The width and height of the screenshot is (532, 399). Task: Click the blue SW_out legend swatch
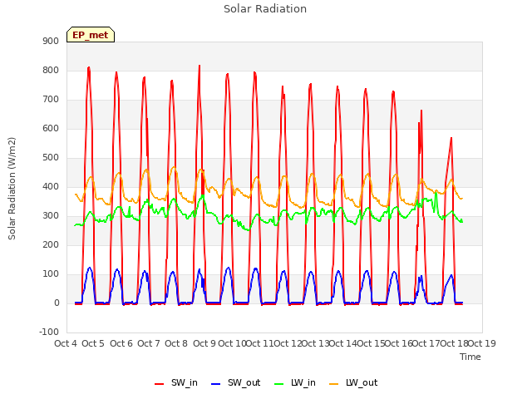click(216, 384)
